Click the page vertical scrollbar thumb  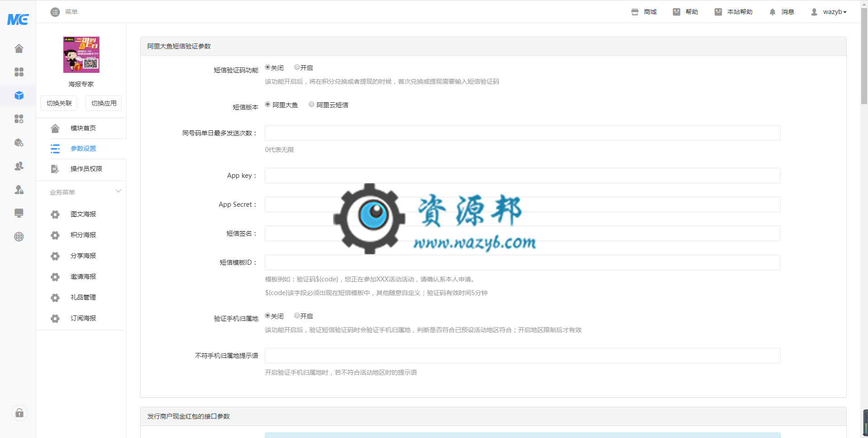pos(864,56)
